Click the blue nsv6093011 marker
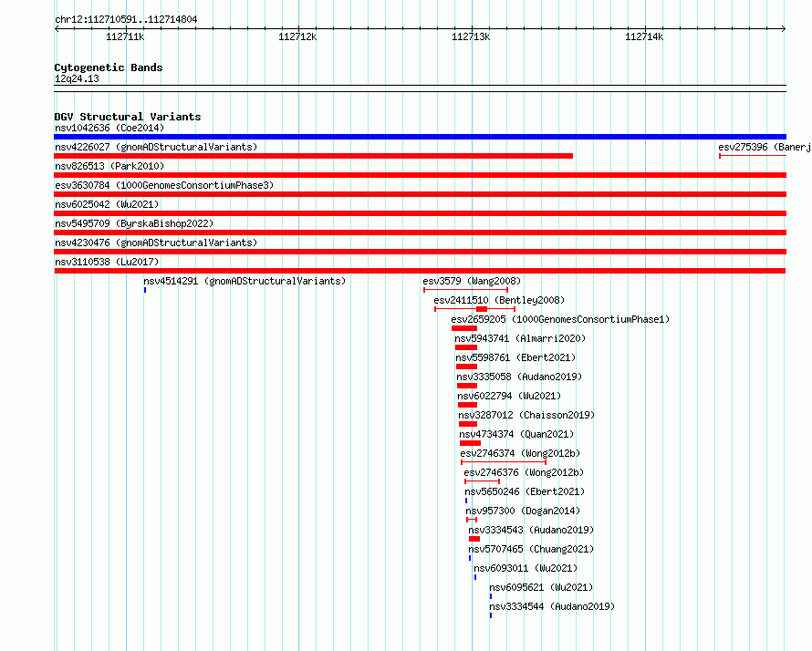Screen dimensions: 812x651 475,577
